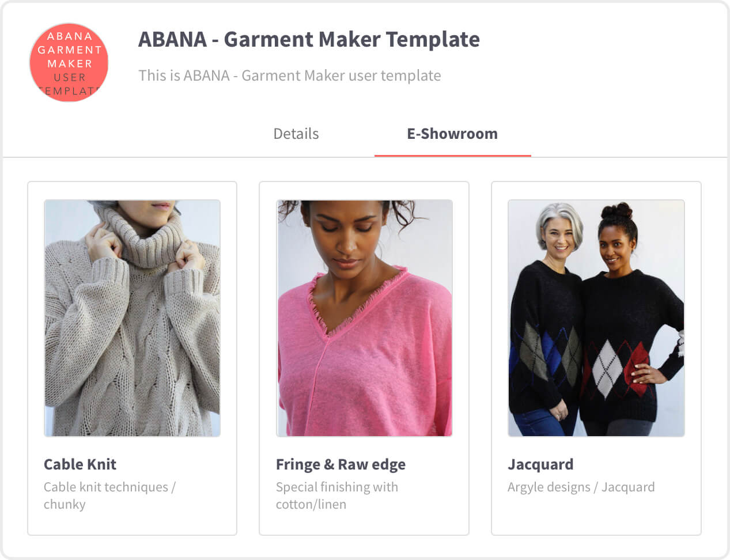Image resolution: width=730 pixels, height=560 pixels.
Task: Select the Cable Knit showroom card
Action: coord(132,358)
